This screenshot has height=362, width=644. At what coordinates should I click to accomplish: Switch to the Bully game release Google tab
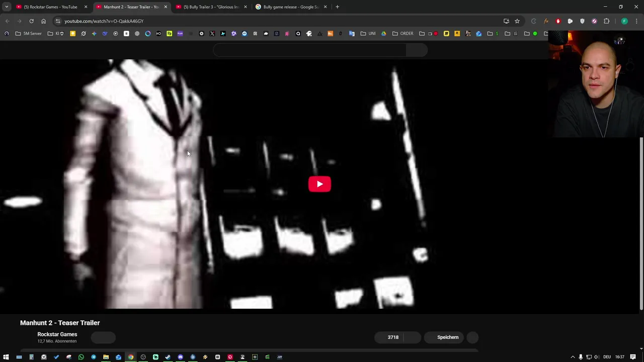coord(291,7)
